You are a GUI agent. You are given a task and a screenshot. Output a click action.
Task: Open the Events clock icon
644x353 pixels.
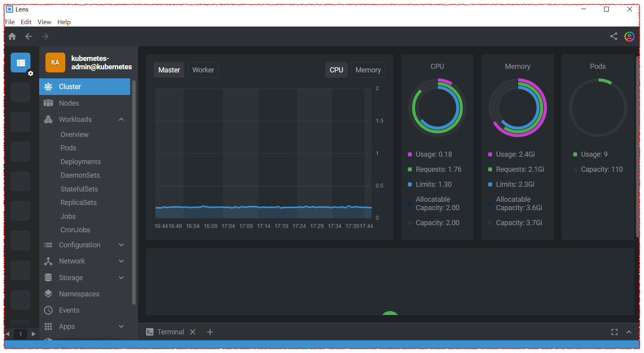coord(48,310)
